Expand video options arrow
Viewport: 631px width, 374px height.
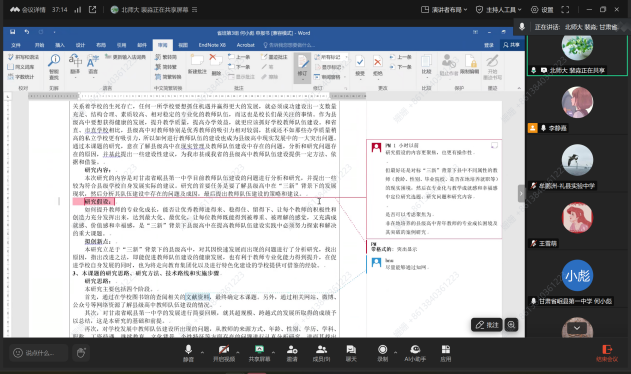pos(237,352)
